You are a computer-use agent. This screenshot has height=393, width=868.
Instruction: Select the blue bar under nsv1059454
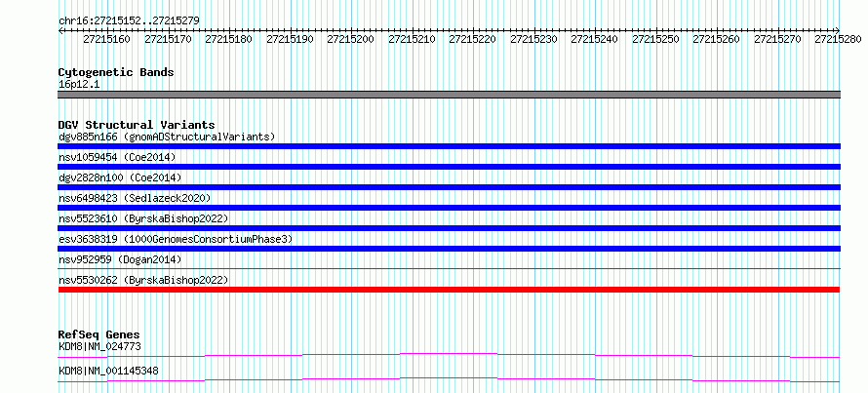[x=449, y=167]
